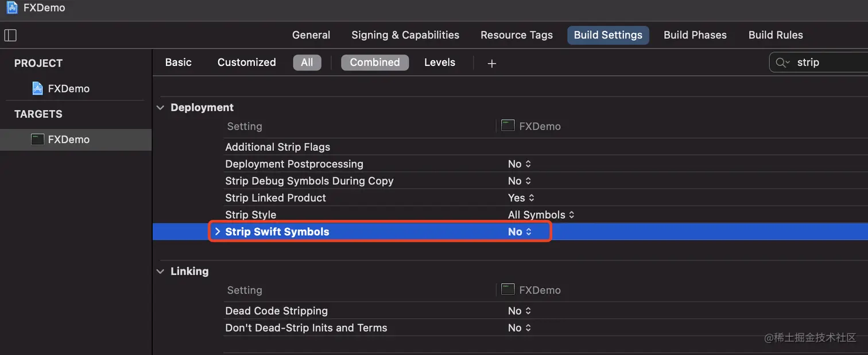Switch filter to Basic settings
This screenshot has height=355, width=868.
pyautogui.click(x=179, y=63)
